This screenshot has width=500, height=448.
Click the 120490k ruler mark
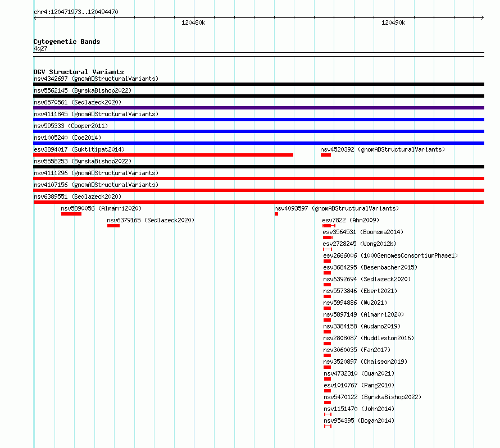coord(393,22)
